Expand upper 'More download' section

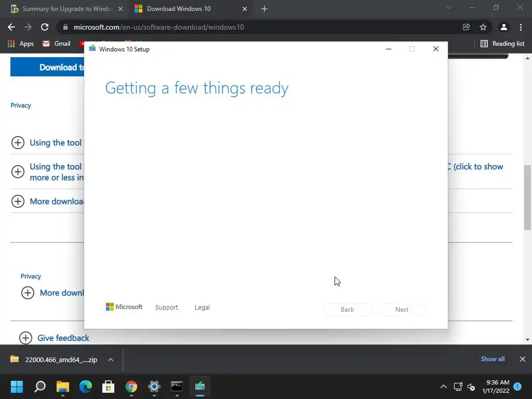(18, 201)
